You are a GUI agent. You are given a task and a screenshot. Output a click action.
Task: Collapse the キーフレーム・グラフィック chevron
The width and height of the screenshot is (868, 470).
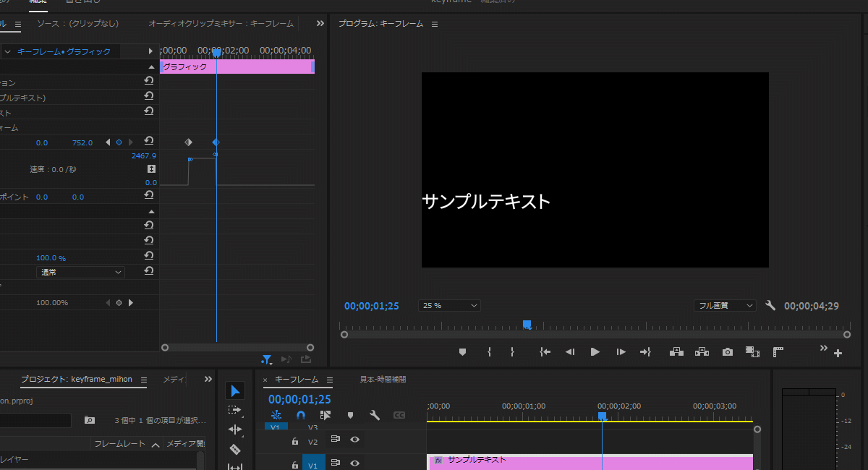8,51
